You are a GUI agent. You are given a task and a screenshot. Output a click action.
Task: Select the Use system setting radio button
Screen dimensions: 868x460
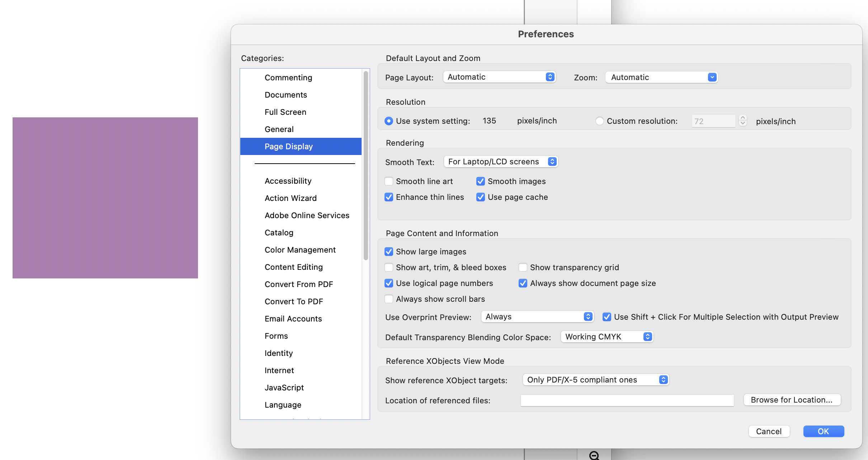click(388, 121)
